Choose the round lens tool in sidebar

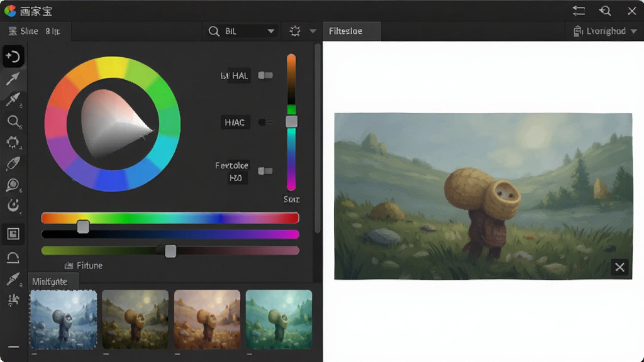(x=13, y=185)
